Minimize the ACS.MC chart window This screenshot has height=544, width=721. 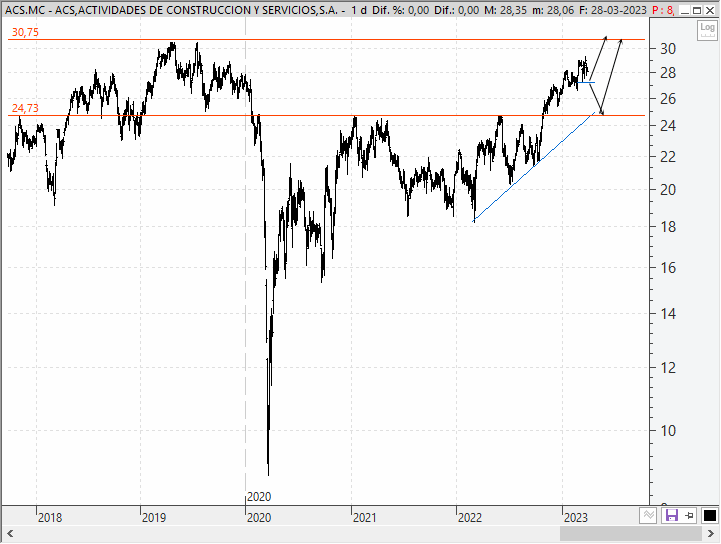(x=685, y=11)
